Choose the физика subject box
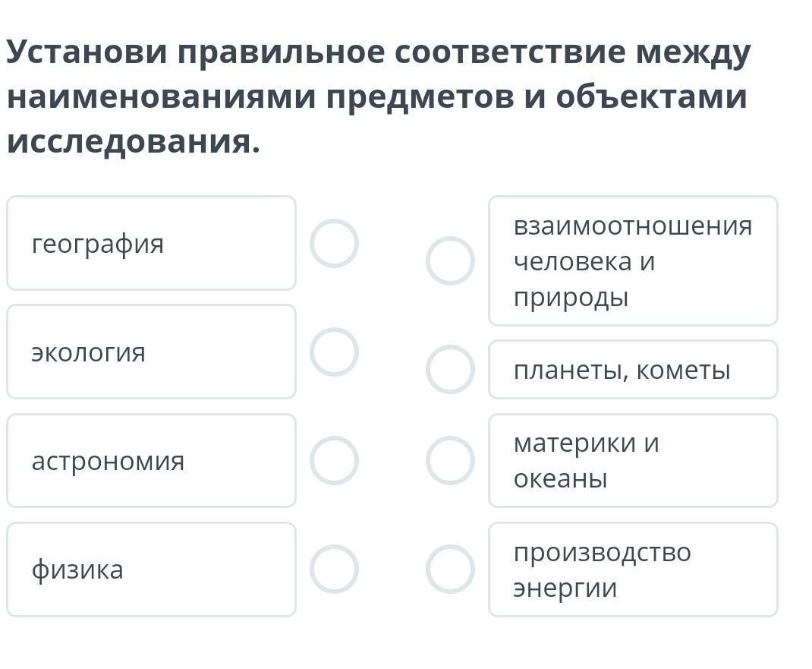812x669 pixels. (x=151, y=570)
